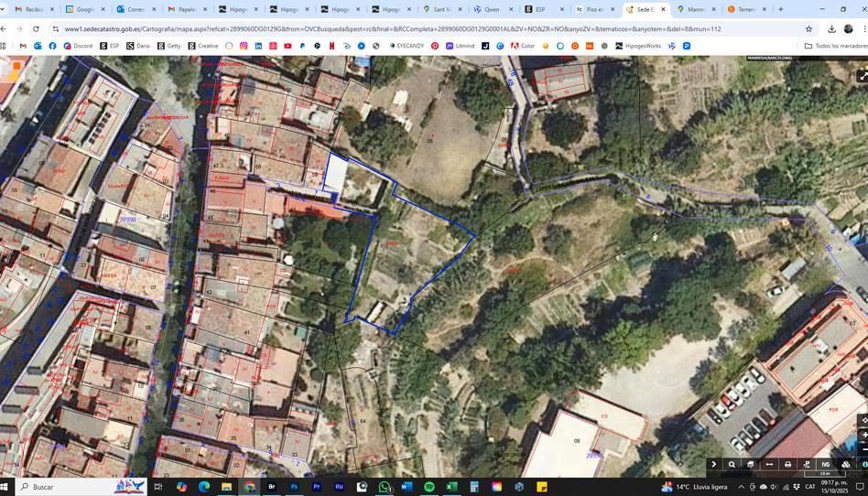Toggle fullscreen map with the expand arrows
The image size is (868, 496).
(862, 76)
